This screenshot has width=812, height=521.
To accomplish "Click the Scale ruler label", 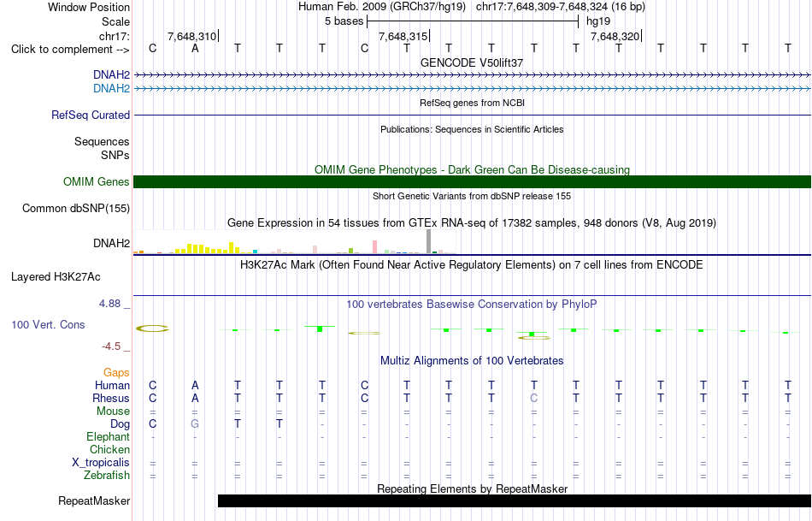I will [115, 21].
